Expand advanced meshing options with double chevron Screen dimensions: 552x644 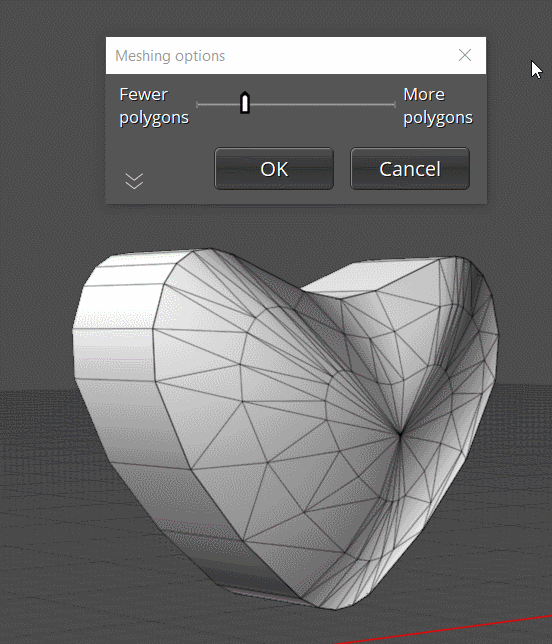point(134,181)
